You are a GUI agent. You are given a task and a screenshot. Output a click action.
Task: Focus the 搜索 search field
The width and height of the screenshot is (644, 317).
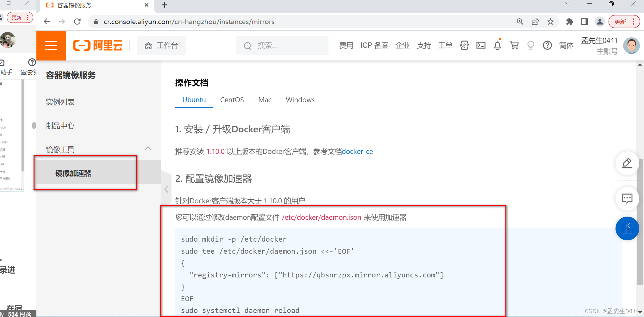[282, 46]
